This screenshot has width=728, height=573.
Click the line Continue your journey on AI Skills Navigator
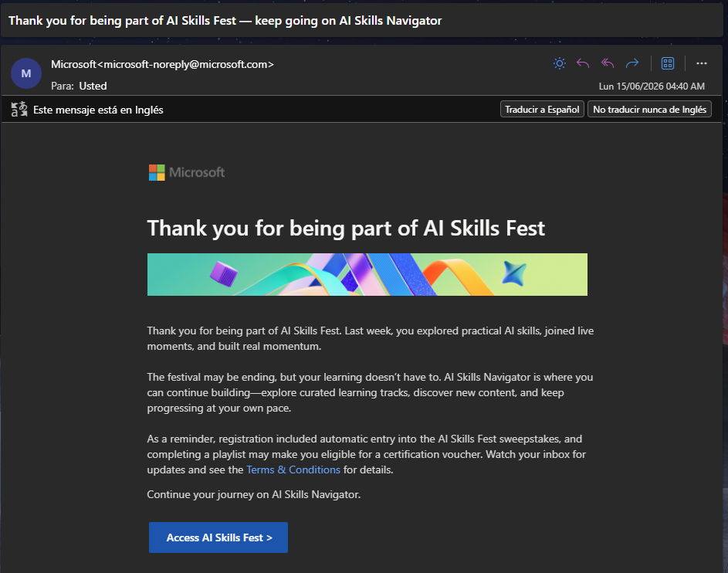[253, 494]
